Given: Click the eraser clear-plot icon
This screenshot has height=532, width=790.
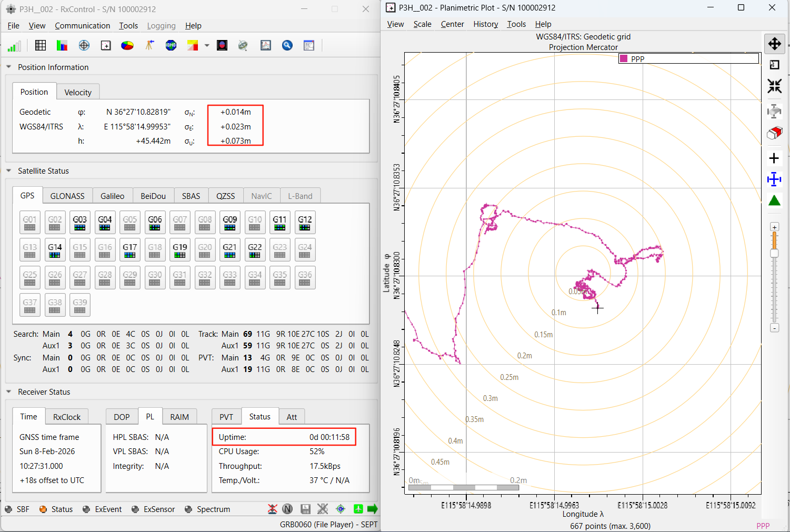Looking at the screenshot, I should click(x=774, y=133).
